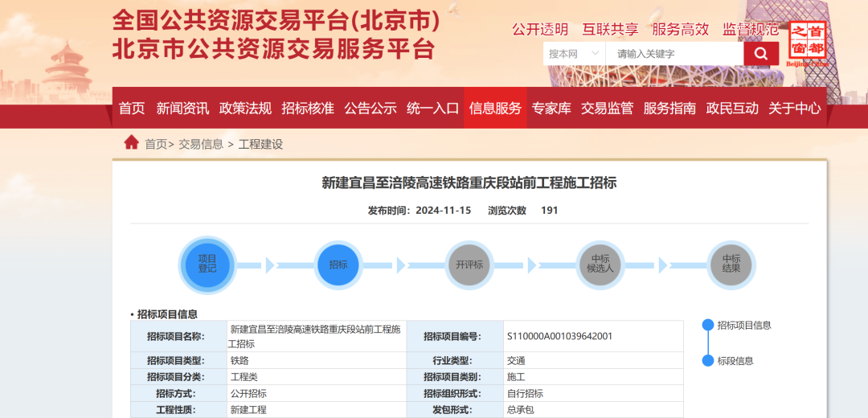The width and height of the screenshot is (868, 418).
Task: Click the 交易信息 breadcrumb link
Action: pos(201,145)
